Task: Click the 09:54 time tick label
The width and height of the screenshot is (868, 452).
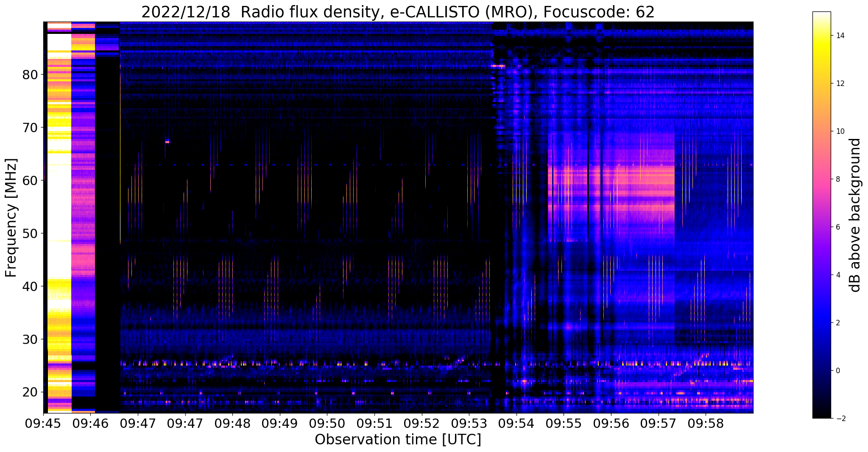Action: 516,424
